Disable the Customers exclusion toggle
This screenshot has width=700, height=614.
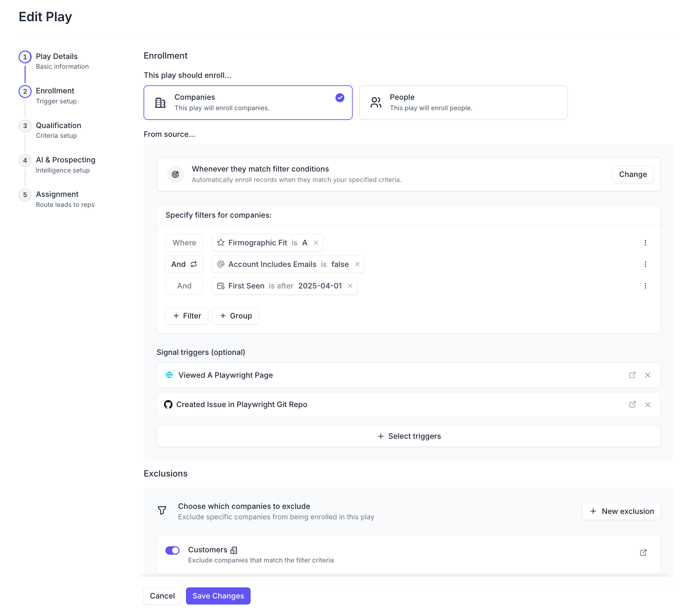click(x=172, y=550)
